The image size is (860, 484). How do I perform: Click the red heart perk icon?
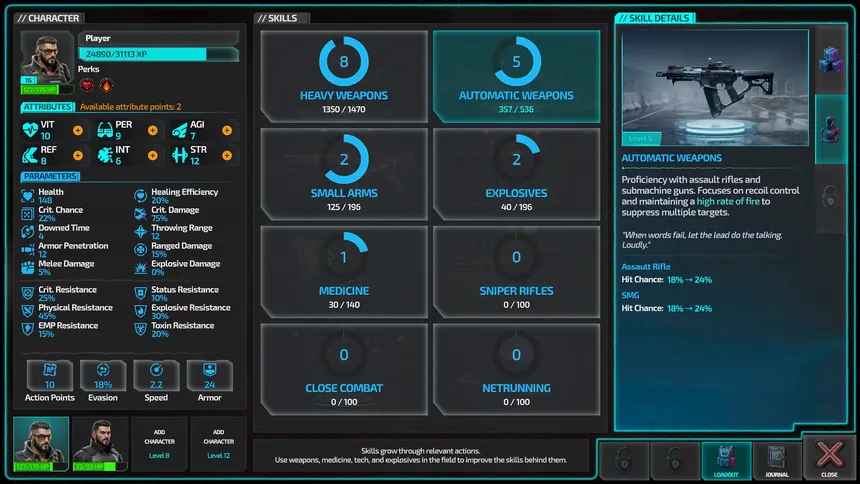[x=87, y=85]
